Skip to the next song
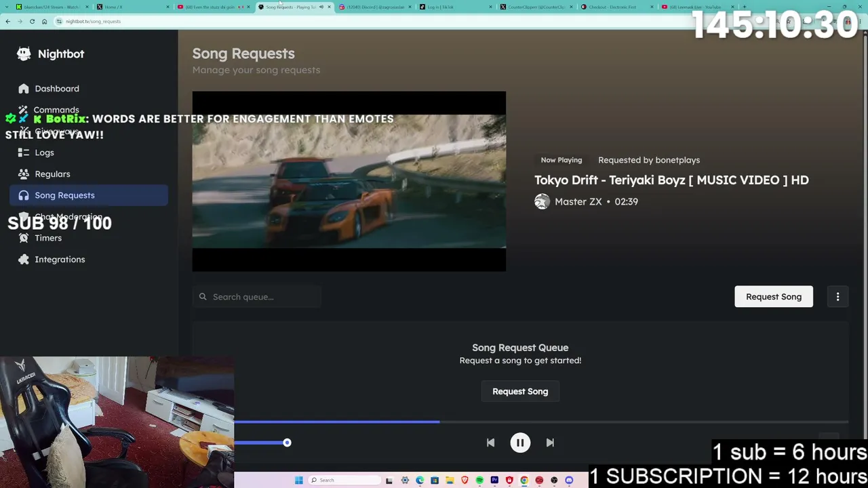 (x=550, y=443)
